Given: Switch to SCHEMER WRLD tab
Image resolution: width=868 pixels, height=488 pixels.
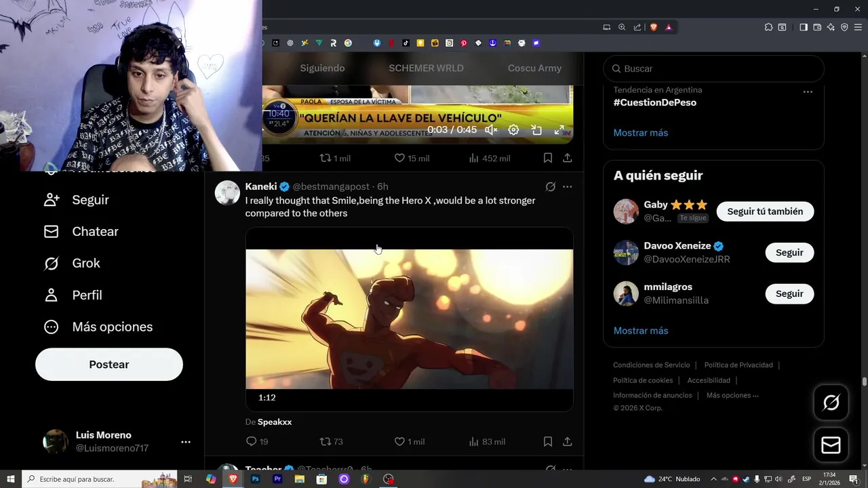Looking at the screenshot, I should click(426, 68).
